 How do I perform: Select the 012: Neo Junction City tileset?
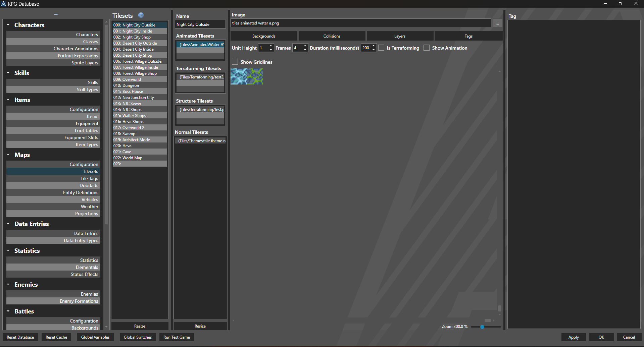[138, 98]
